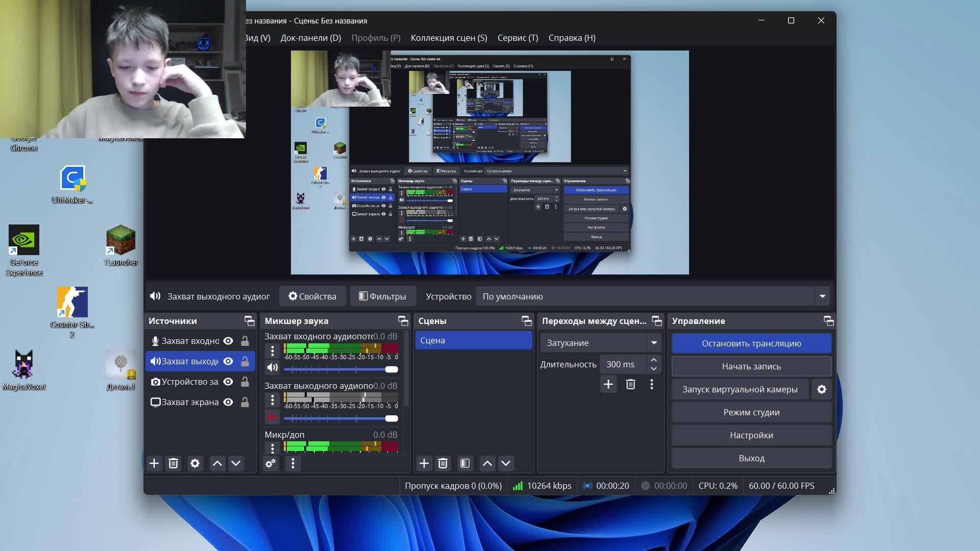980x551 pixels.
Task: Click Запуск виртуальной камеры button
Action: [740, 389]
